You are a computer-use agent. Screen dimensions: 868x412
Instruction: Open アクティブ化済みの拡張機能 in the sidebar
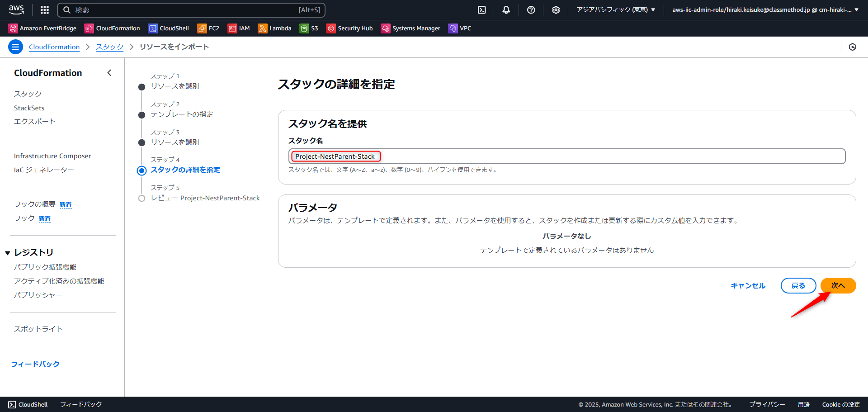(59, 281)
